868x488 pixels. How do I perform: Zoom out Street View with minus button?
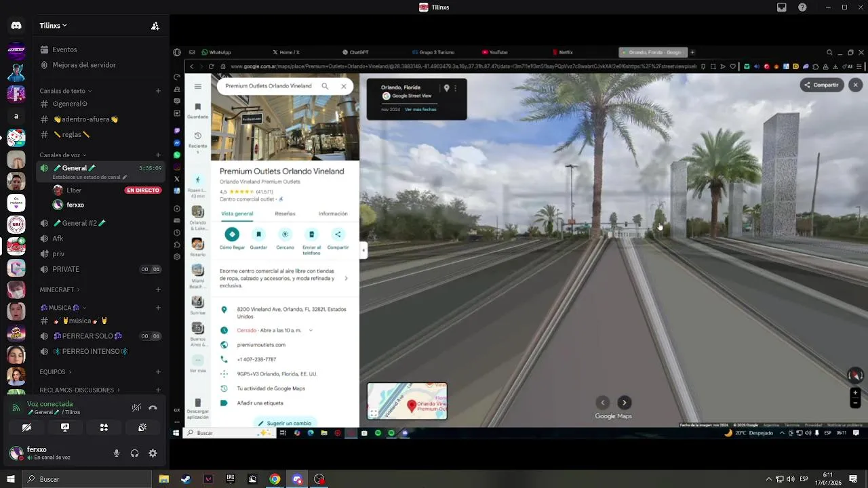pos(855,403)
